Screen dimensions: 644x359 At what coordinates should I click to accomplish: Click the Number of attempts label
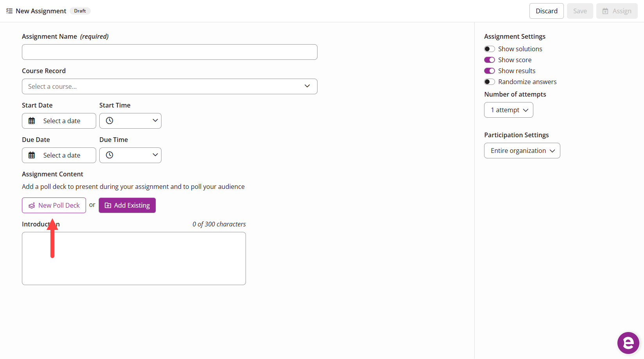515,94
